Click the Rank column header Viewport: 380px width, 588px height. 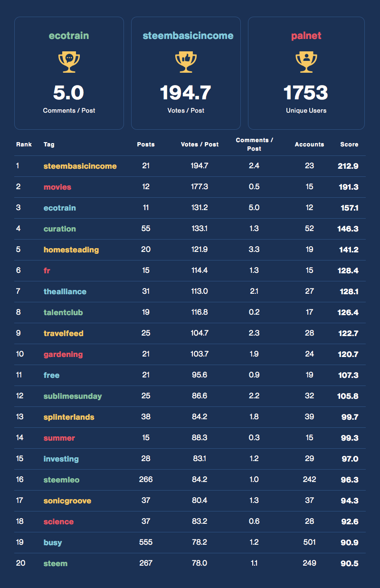[24, 145]
